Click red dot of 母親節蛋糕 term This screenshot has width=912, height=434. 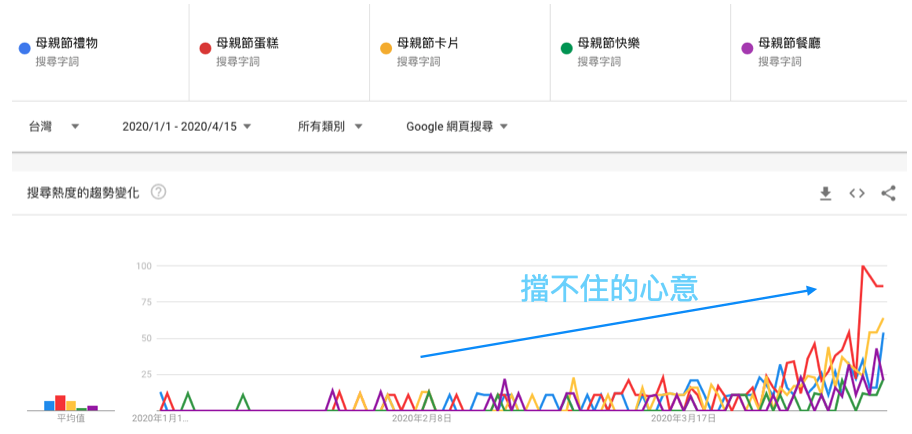[204, 48]
